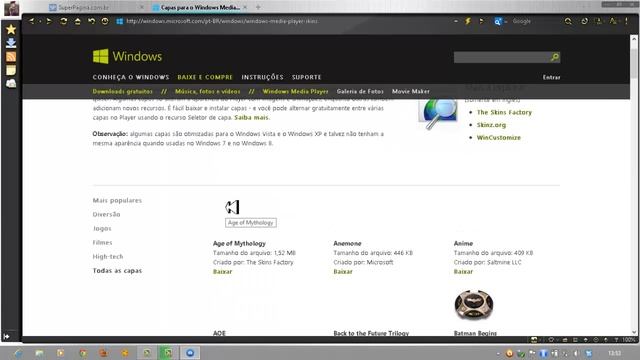Open The Skins Factory link
640x360 pixels.
pos(504,112)
